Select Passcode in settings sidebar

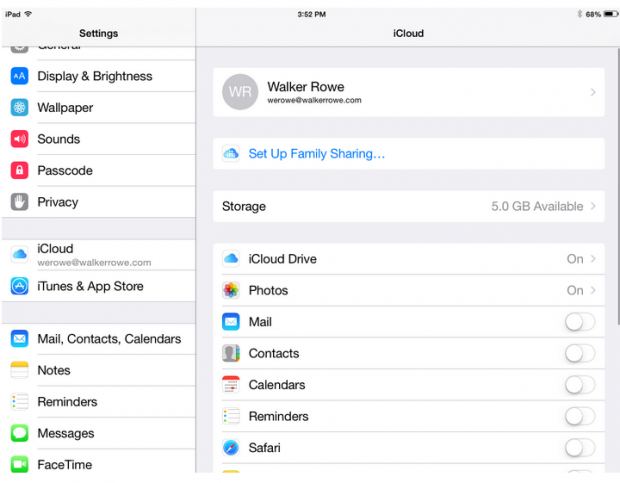tap(98, 170)
